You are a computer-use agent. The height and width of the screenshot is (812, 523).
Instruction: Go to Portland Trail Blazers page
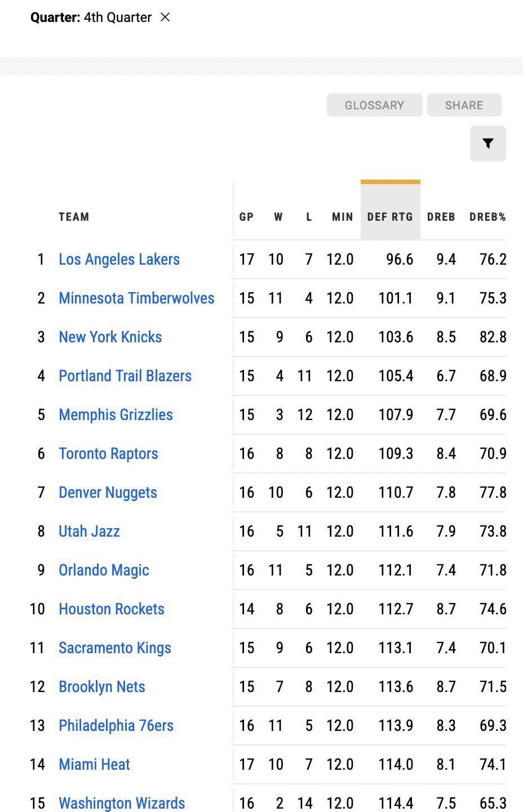point(125,376)
